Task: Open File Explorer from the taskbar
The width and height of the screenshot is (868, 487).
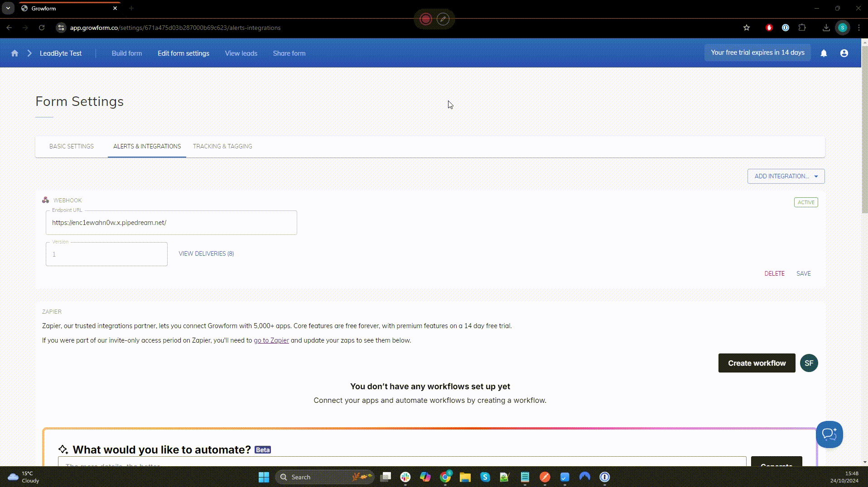Action: [465, 477]
